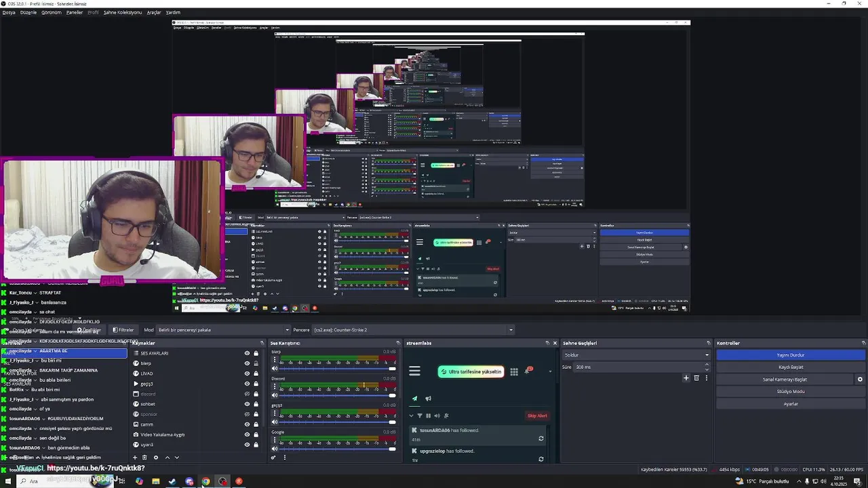
Task: Select the Streamlabs paper-plane feed tab
Action: click(x=415, y=399)
